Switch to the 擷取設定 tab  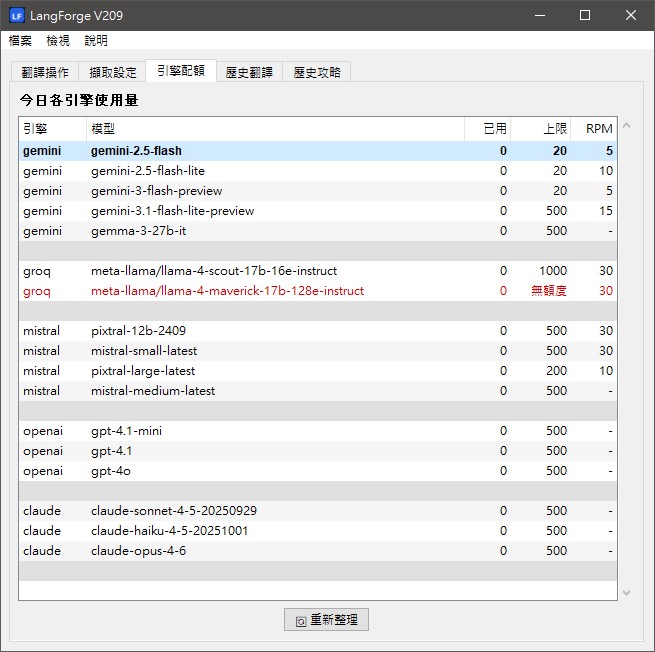click(x=113, y=72)
